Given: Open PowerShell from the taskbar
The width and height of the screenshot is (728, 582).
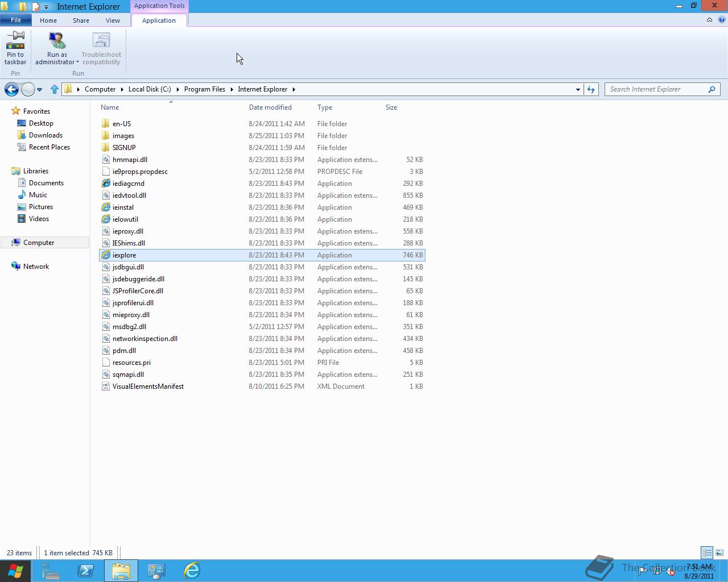Looking at the screenshot, I should click(86, 571).
